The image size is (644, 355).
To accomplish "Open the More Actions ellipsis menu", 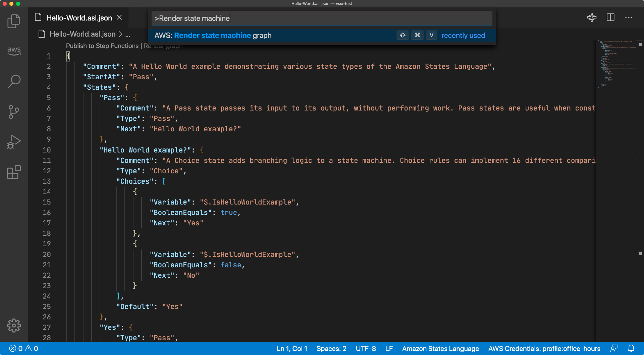I will pyautogui.click(x=629, y=17).
